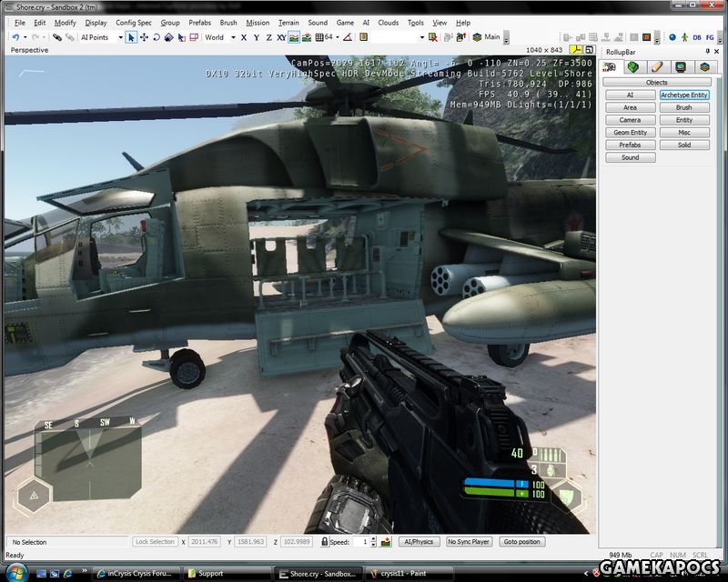Click the load selection objects icon
728x582 pixels.
click(x=460, y=37)
